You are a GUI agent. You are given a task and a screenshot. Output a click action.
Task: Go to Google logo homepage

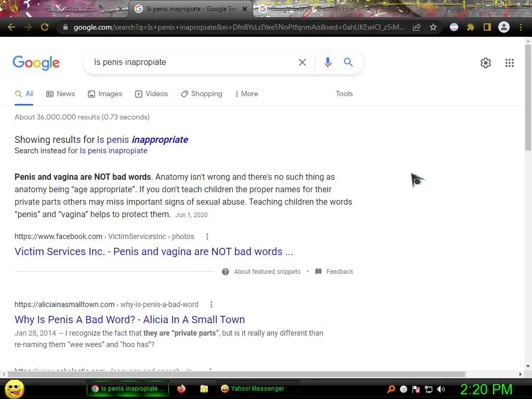pyautogui.click(x=36, y=63)
